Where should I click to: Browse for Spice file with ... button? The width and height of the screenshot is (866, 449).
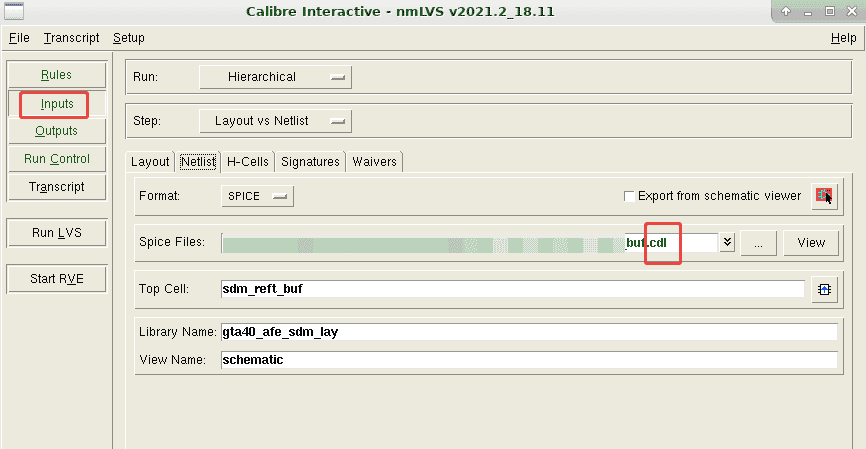click(x=758, y=243)
